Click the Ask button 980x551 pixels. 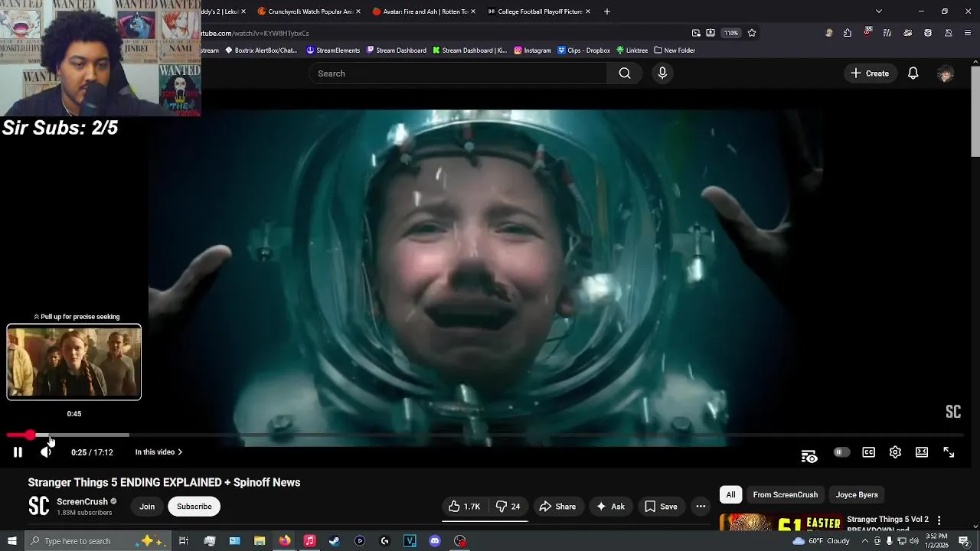pyautogui.click(x=610, y=507)
